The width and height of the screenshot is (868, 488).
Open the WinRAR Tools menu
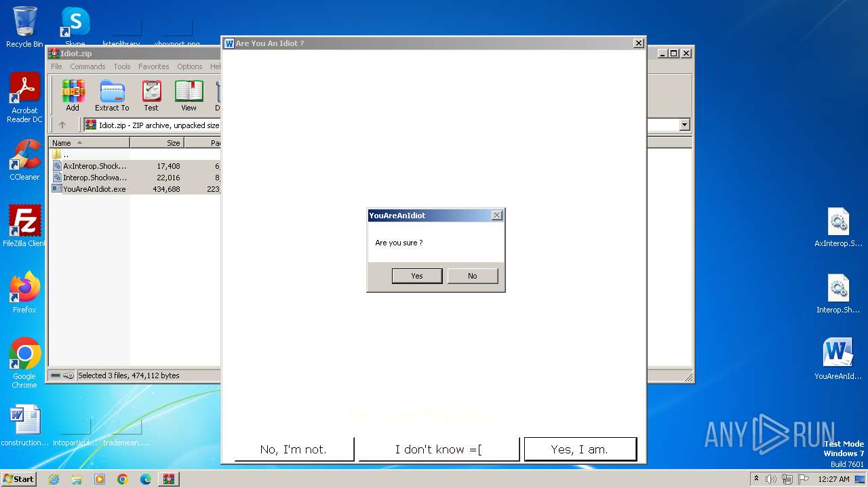click(x=122, y=66)
